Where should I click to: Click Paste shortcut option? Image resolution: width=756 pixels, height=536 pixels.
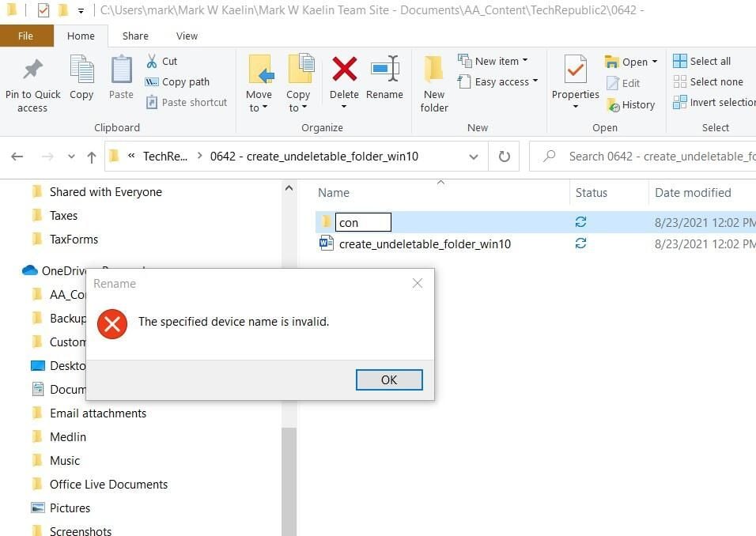[x=186, y=102]
